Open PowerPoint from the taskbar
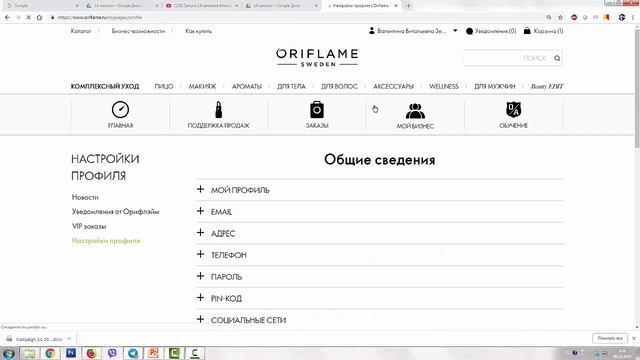The width and height of the screenshot is (640, 360). coord(153,353)
